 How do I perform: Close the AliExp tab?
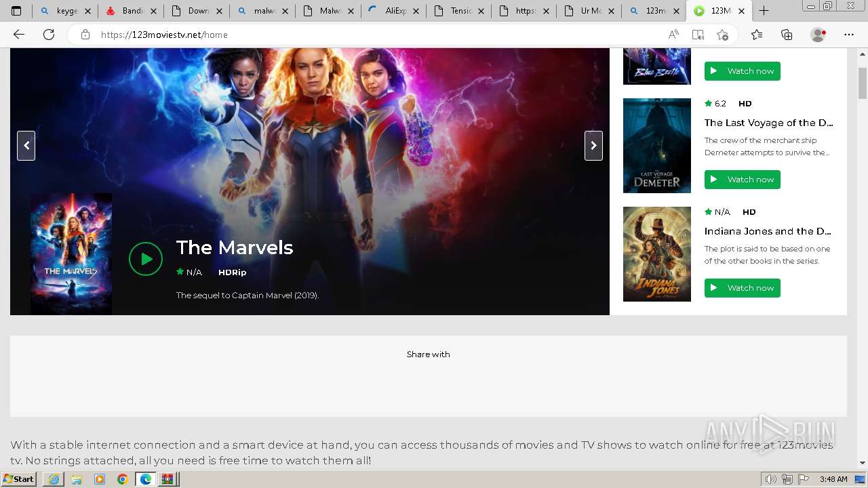pyautogui.click(x=416, y=11)
